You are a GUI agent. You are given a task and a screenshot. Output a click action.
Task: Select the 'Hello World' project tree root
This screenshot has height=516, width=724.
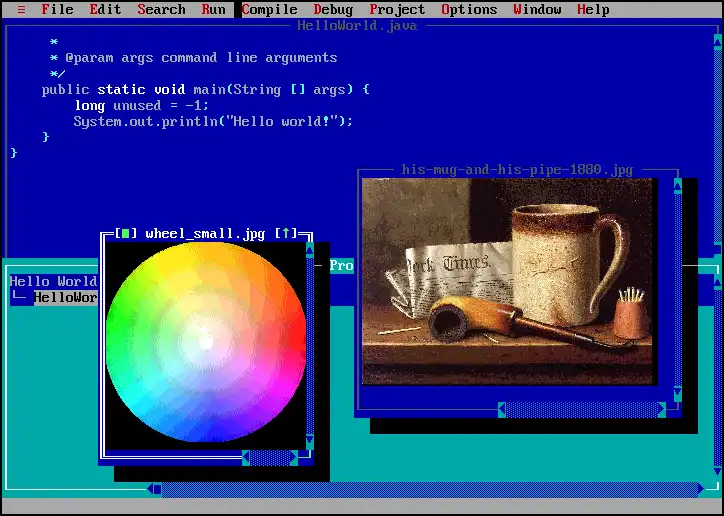point(54,281)
